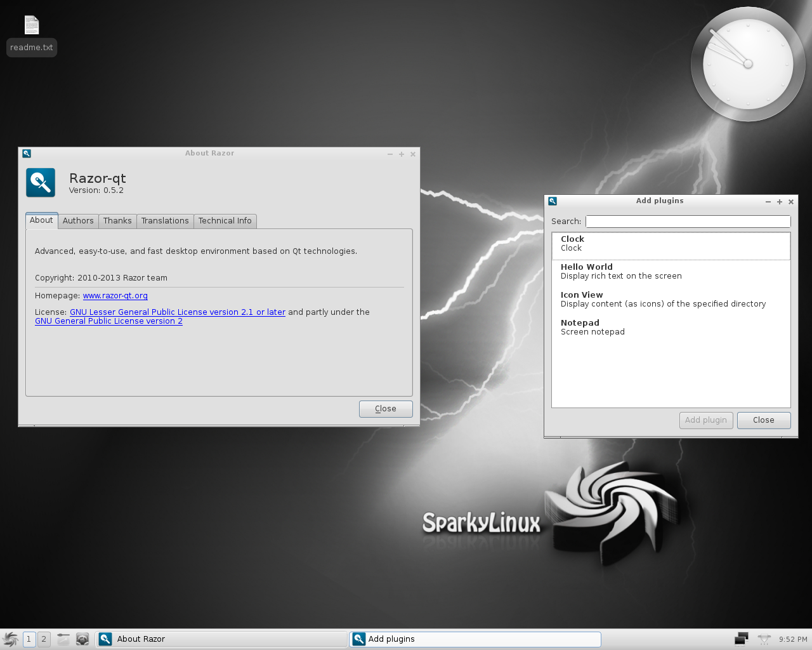
Task: Select the Hello World plugin
Action: [671, 274]
